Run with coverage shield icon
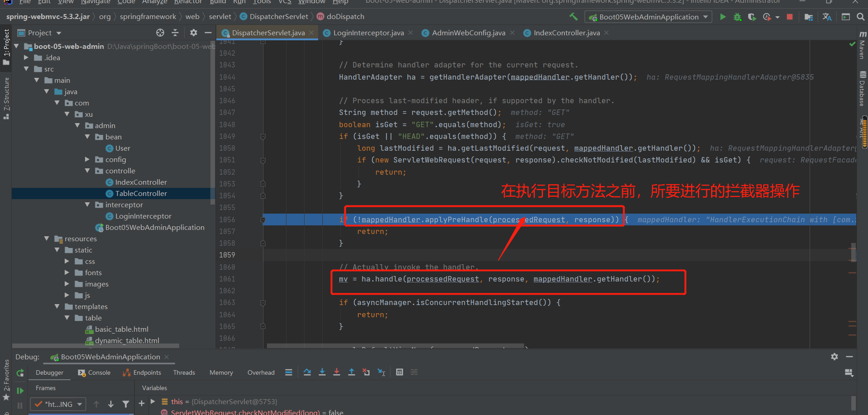The width and height of the screenshot is (868, 415). coord(752,17)
